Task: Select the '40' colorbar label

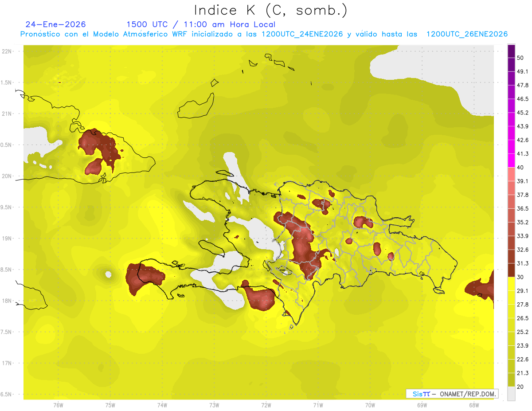Action: 520,168
